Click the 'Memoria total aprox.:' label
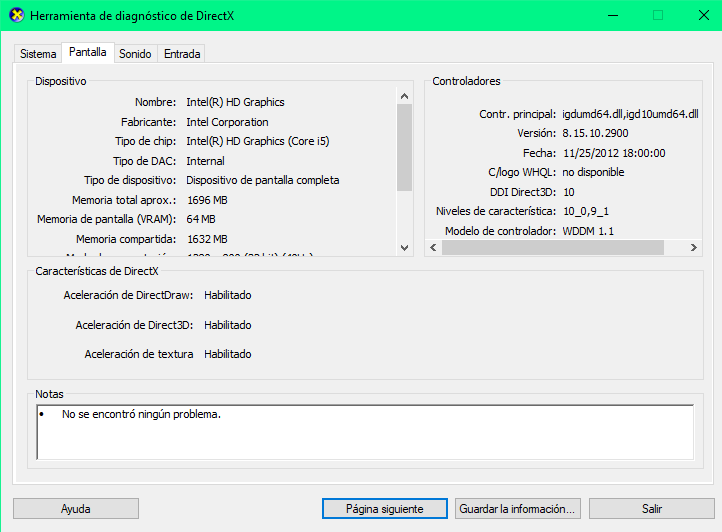The width and height of the screenshot is (722, 532). (x=124, y=200)
